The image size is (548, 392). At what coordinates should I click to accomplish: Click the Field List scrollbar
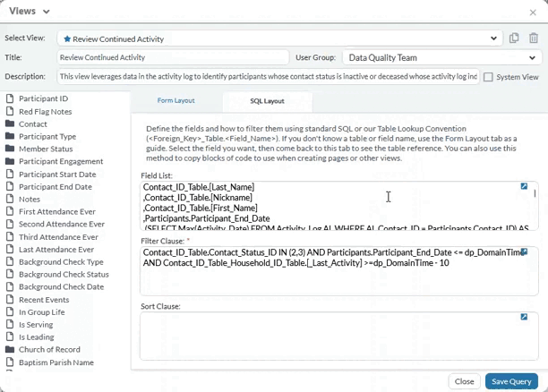coord(535,193)
